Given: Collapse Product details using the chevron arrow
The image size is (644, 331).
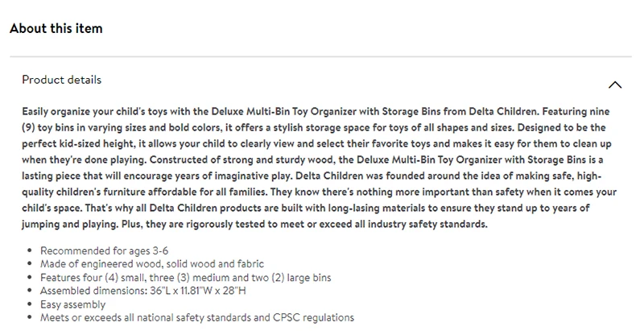Looking at the screenshot, I should tap(615, 84).
